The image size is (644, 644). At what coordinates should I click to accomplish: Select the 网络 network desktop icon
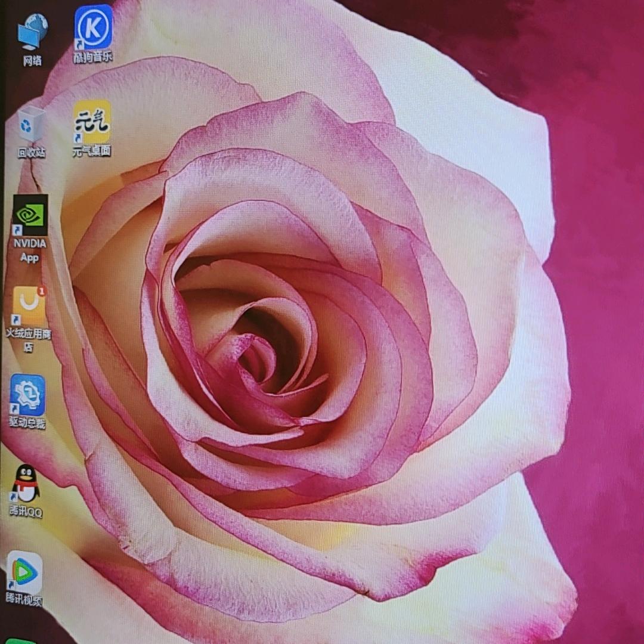pos(32,32)
